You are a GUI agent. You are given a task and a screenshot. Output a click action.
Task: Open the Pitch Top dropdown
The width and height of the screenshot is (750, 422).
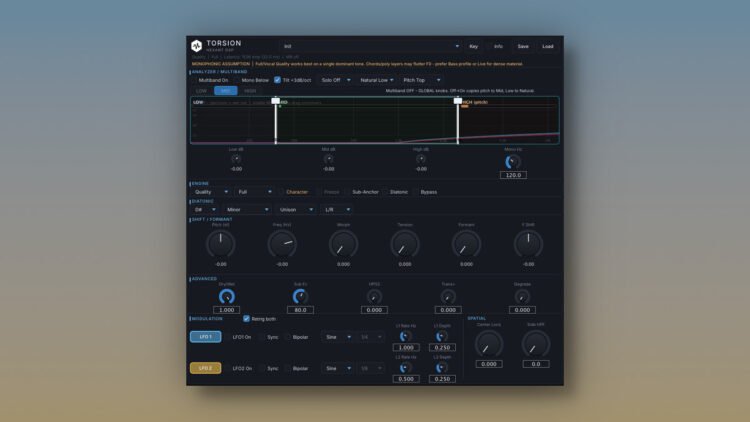[x=421, y=80]
